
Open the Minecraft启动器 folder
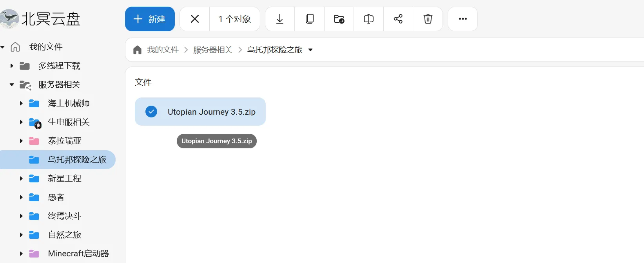click(x=78, y=254)
